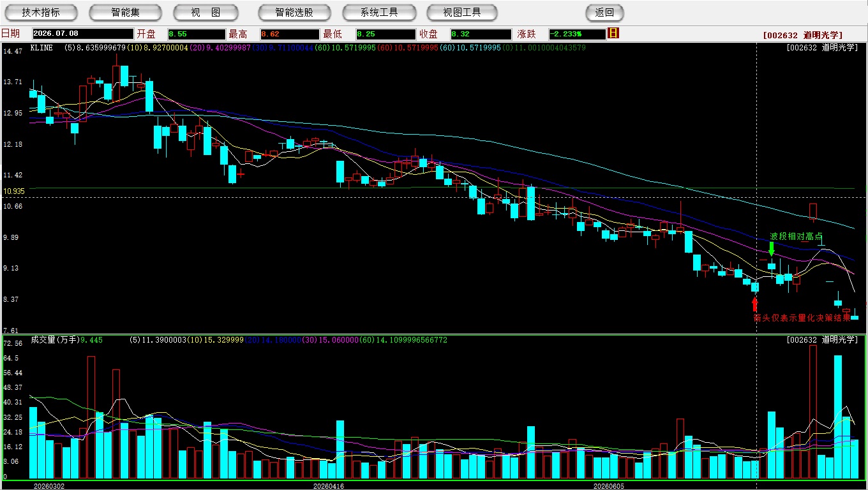The width and height of the screenshot is (868, 490).
Task: Click the 成交量(万手) volume label
Action: point(54,340)
